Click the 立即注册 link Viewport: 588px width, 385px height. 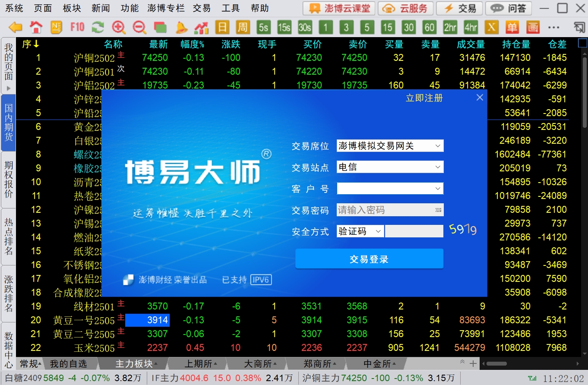click(x=424, y=98)
